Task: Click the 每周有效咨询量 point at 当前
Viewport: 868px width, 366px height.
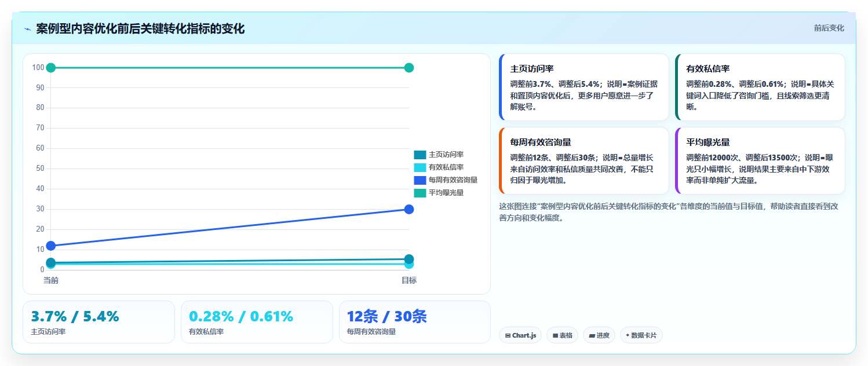Action: coord(51,246)
